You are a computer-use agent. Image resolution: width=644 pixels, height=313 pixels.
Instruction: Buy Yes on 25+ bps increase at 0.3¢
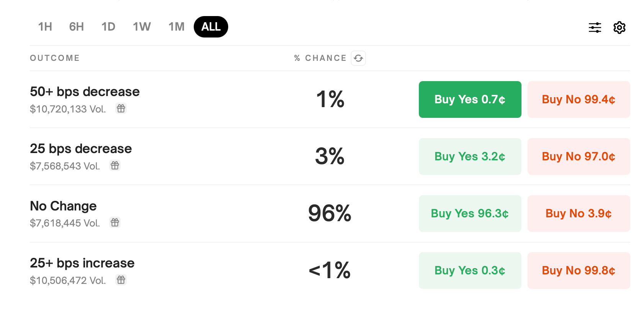tap(470, 271)
